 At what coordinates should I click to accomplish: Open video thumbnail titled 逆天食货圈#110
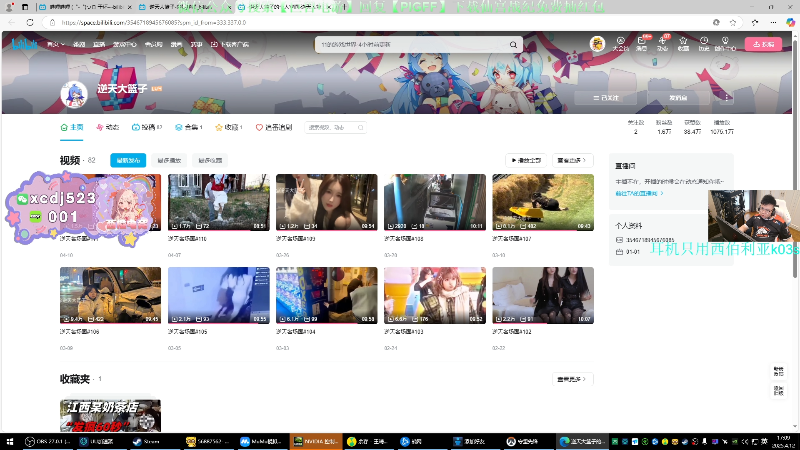click(218, 203)
